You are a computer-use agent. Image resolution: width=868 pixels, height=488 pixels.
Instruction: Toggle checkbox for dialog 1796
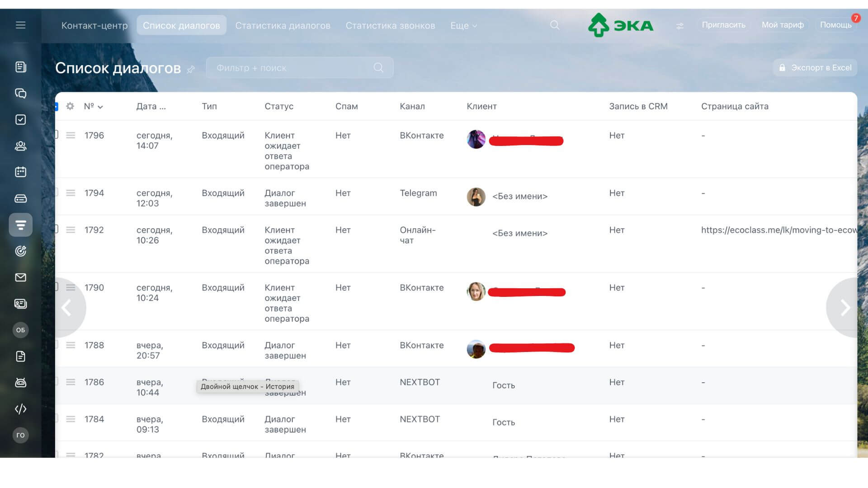point(57,134)
